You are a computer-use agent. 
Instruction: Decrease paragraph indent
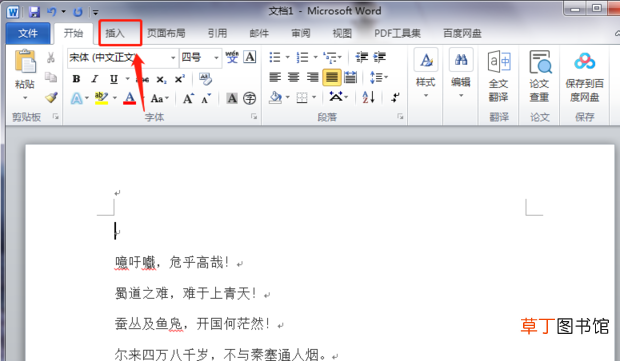(x=361, y=57)
